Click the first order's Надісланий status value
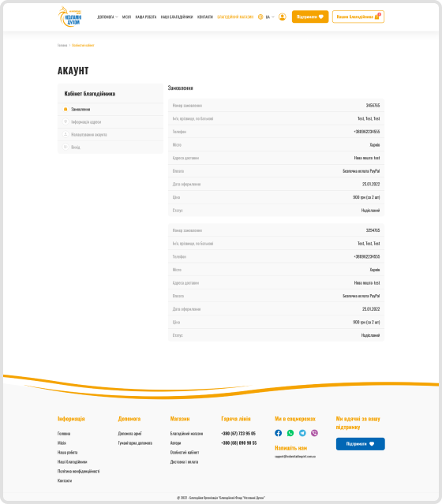 click(x=370, y=211)
